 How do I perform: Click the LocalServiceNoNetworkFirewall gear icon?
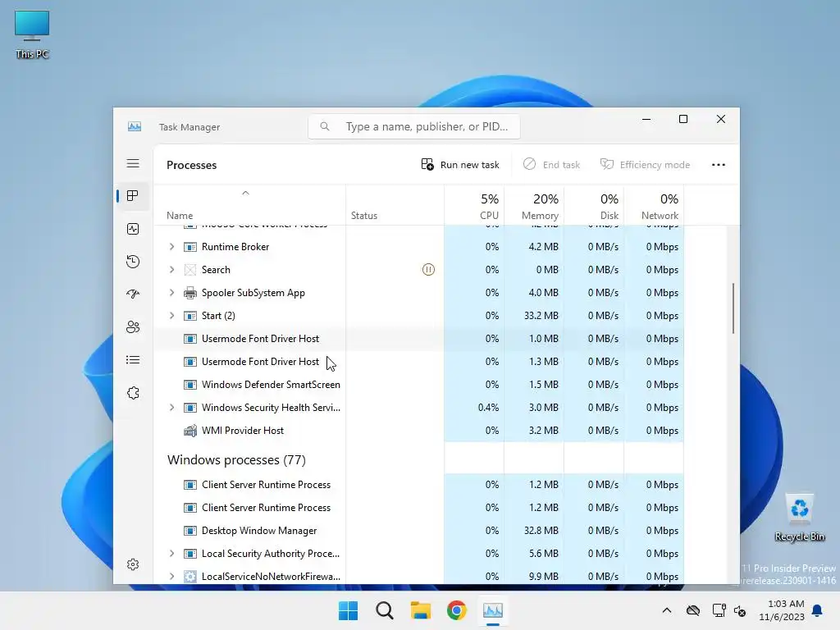[190, 577]
